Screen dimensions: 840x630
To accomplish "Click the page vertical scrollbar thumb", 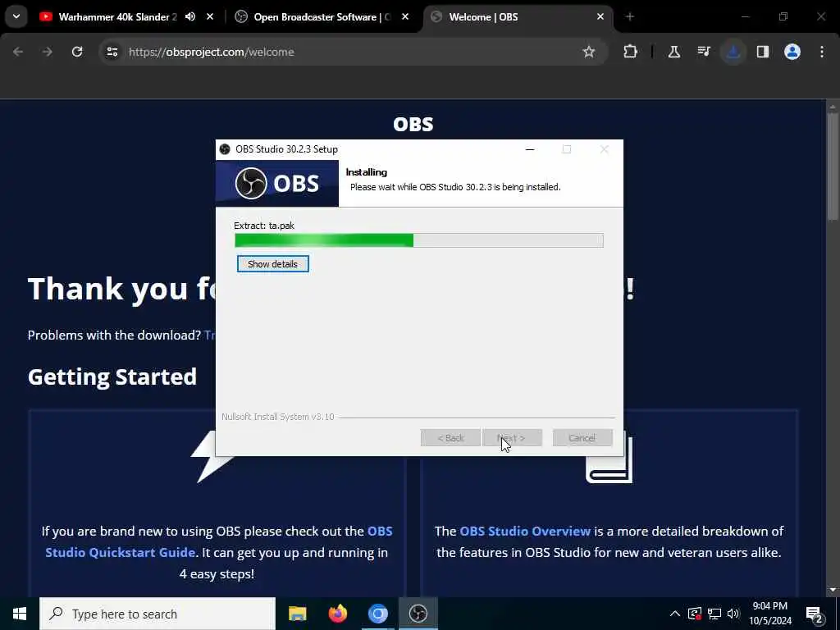I will [x=833, y=166].
